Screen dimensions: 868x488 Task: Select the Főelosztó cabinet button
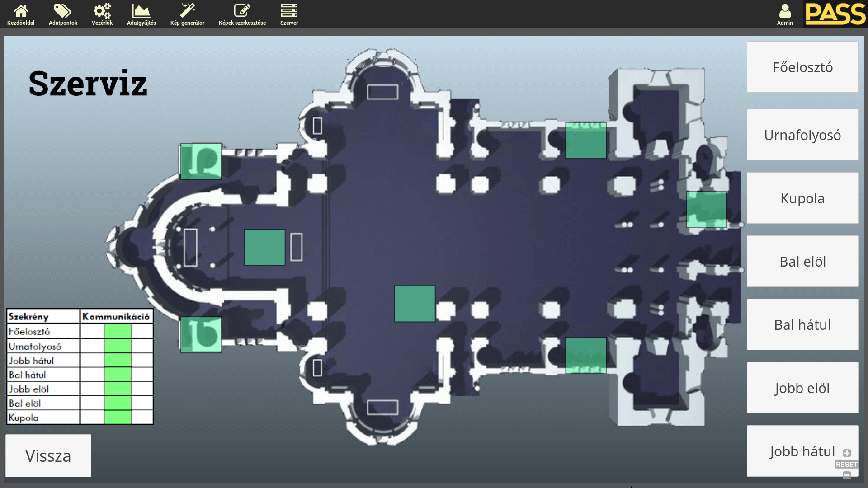coord(802,67)
